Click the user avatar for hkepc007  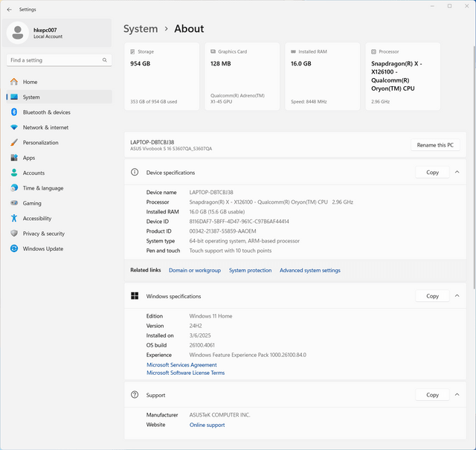[18, 33]
